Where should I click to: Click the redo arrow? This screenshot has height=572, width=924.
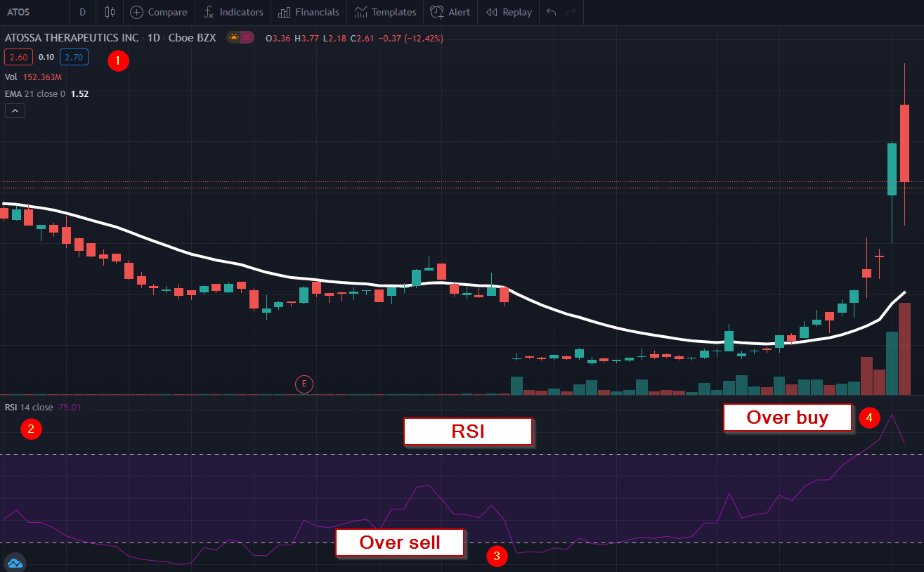[571, 12]
